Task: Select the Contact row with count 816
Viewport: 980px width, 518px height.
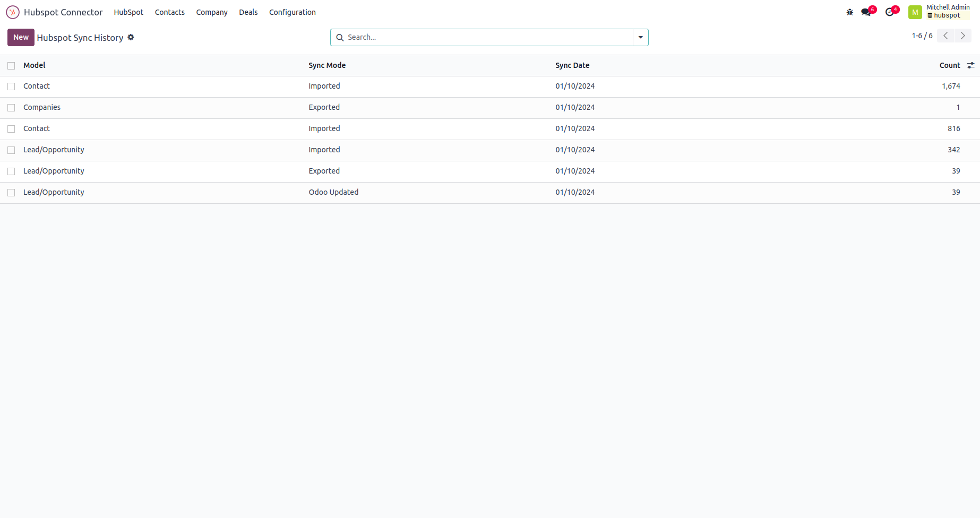Action: [x=11, y=129]
